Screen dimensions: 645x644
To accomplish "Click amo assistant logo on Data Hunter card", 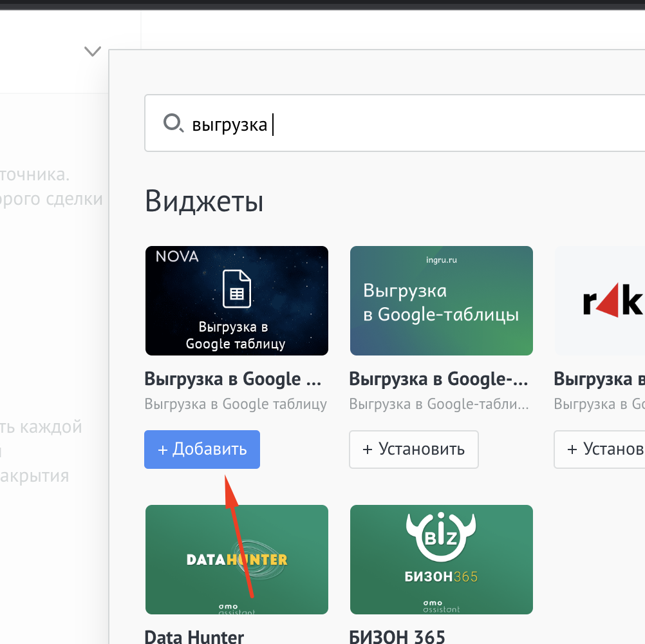I will (x=236, y=607).
